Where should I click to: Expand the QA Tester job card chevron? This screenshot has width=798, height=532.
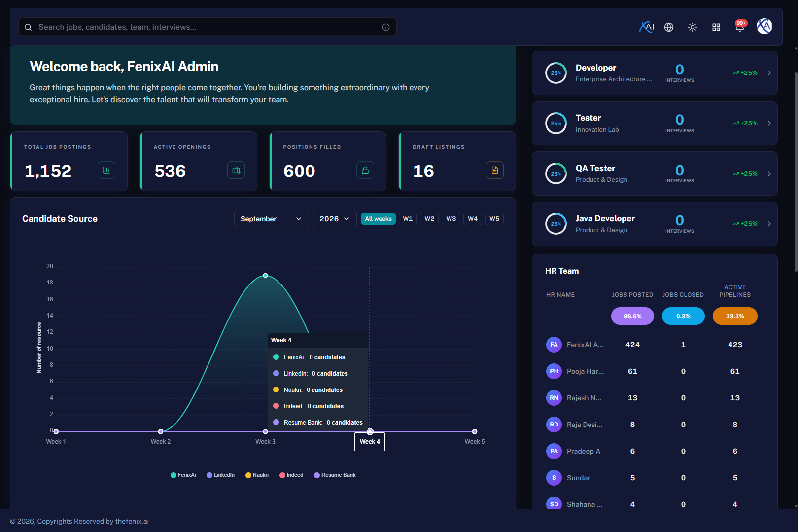769,174
